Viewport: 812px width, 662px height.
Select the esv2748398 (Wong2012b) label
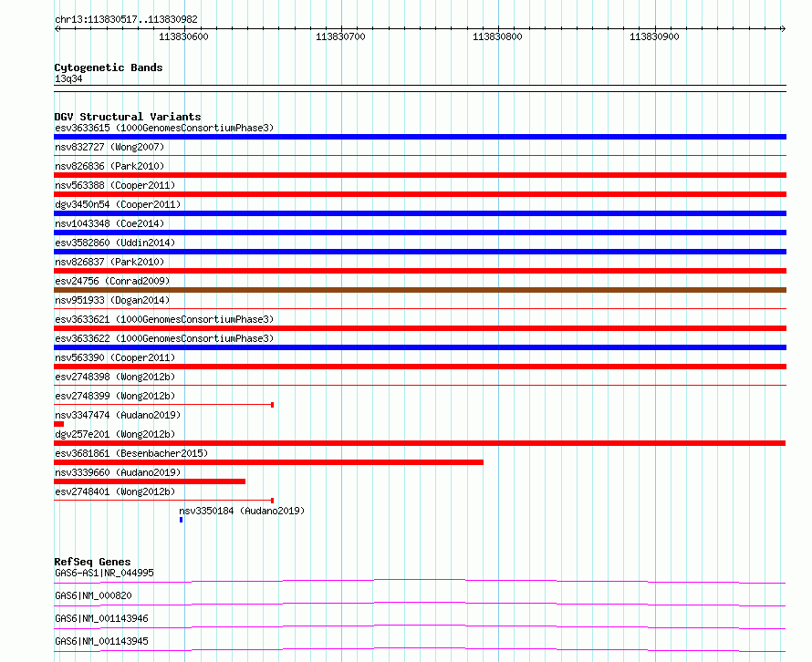115,377
